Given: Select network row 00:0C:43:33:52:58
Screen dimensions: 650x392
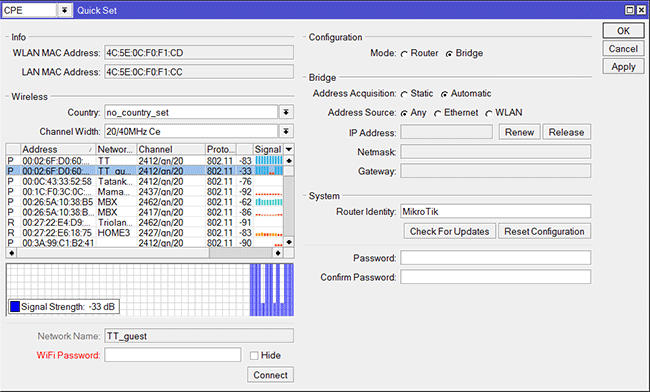Looking at the screenshot, I should click(145, 181).
